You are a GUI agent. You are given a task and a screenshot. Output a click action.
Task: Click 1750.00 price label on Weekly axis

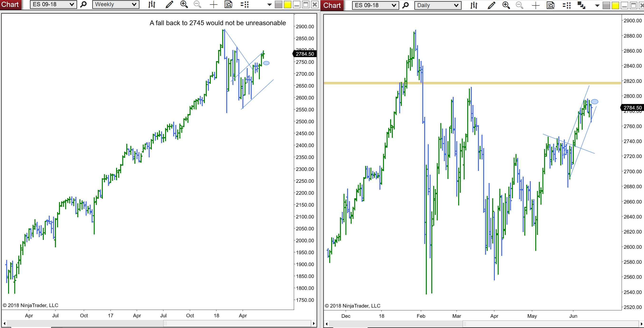pos(305,300)
